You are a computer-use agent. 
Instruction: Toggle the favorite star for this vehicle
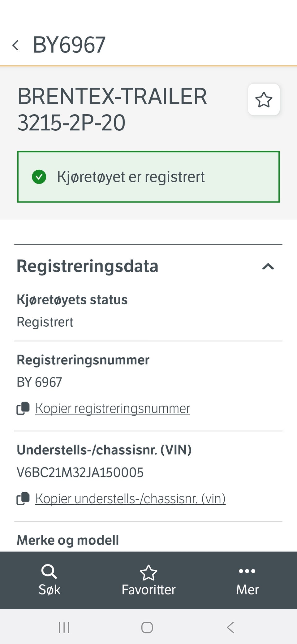[264, 100]
